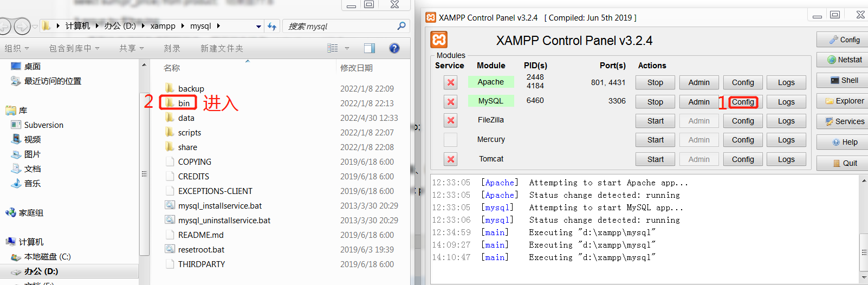Toggle FileZilla service install checkbox
This screenshot has height=285, width=868.
[x=450, y=120]
